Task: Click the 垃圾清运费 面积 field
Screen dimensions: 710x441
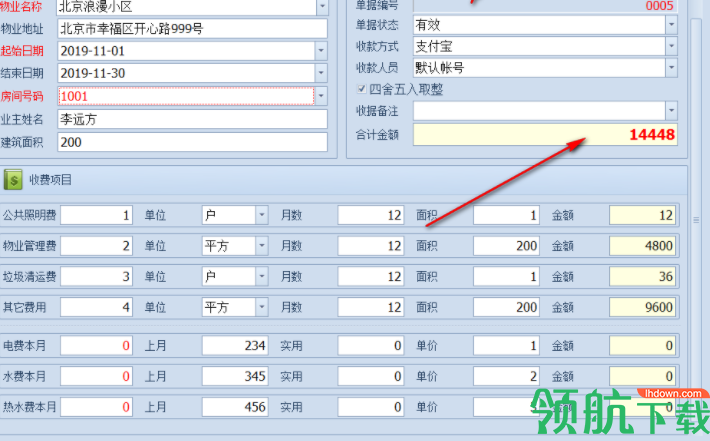Action: tap(506, 277)
